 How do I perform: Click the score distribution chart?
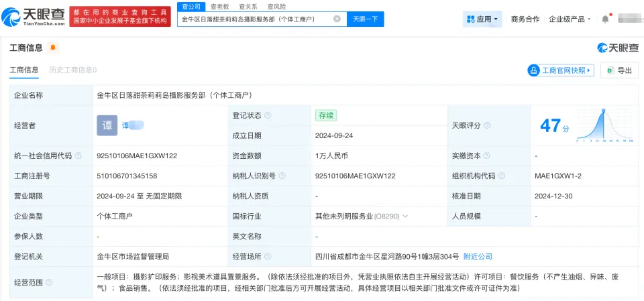coord(604,125)
